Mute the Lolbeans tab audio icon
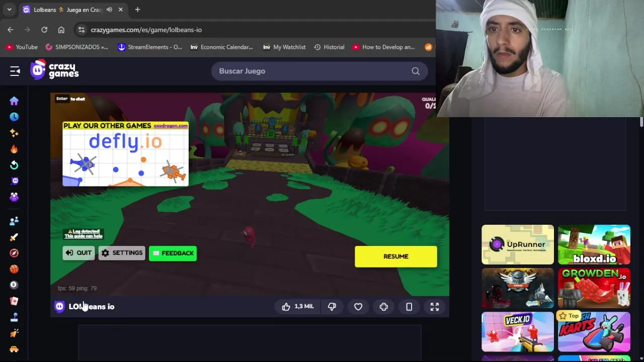 pyautogui.click(x=109, y=10)
